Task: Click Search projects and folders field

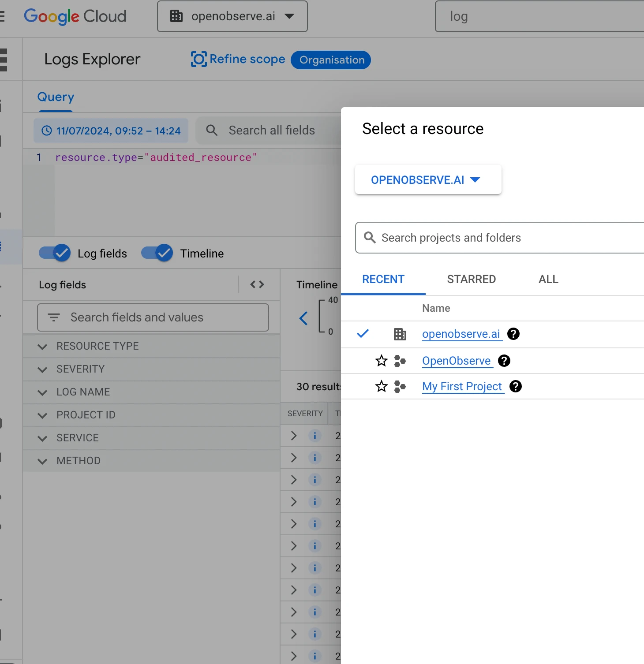Action: (x=500, y=238)
